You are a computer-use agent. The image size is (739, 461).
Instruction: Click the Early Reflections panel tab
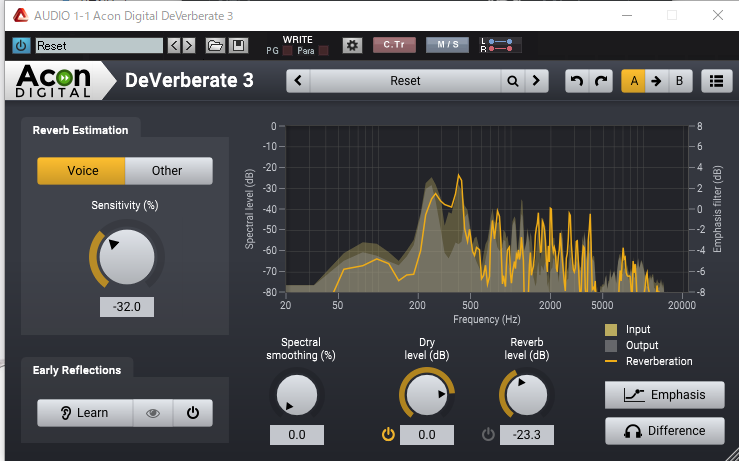77,370
